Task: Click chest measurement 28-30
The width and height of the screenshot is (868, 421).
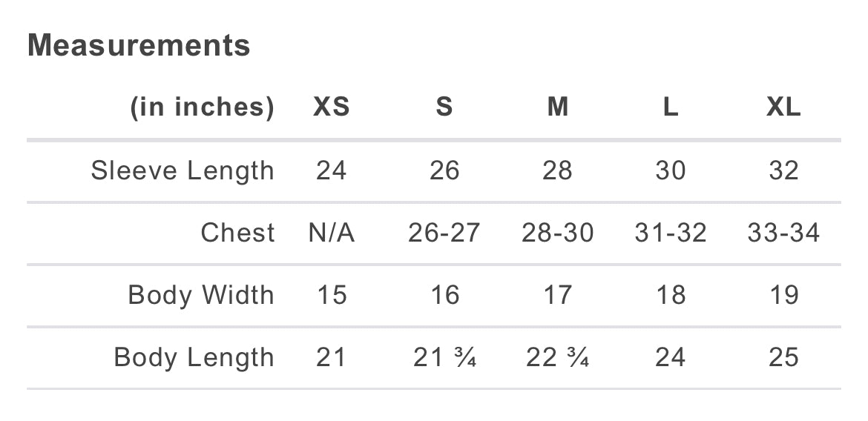Action: click(x=557, y=233)
